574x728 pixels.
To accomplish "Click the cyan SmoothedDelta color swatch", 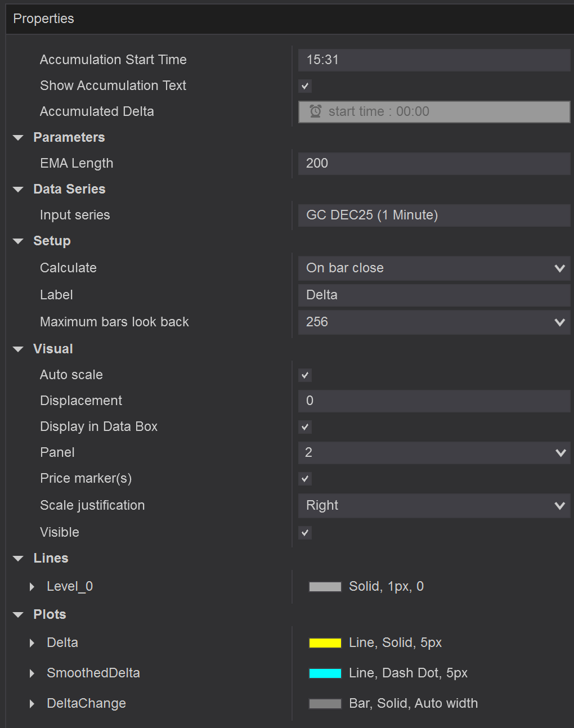I will pos(325,673).
